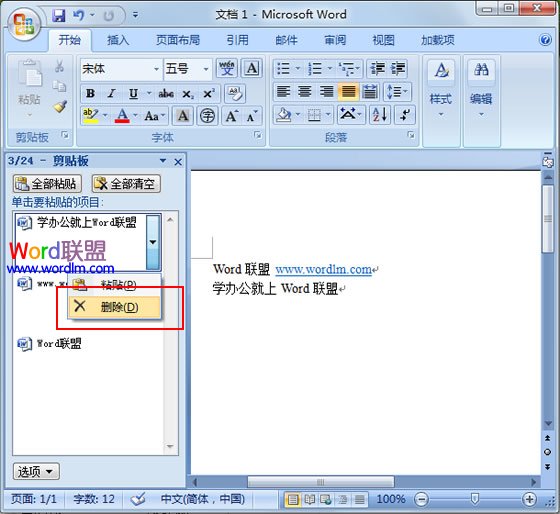This screenshot has height=514, width=560.
Task: Click the 全部粘贴 button
Action: [47, 184]
